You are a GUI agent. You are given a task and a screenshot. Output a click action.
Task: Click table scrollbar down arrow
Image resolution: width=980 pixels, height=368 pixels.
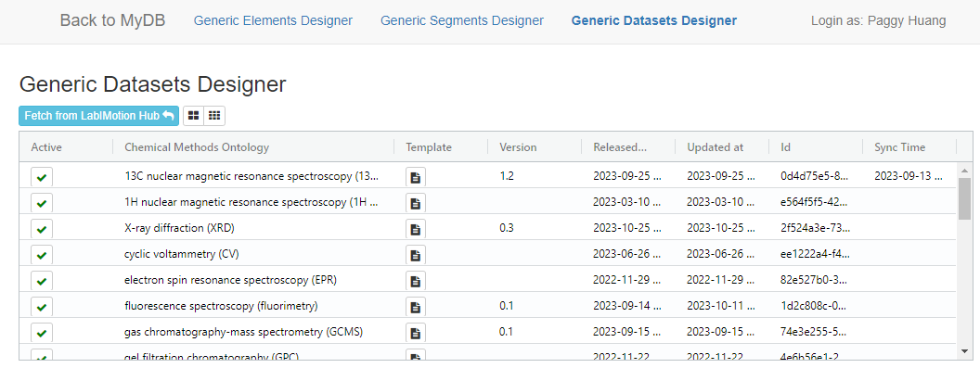click(965, 351)
